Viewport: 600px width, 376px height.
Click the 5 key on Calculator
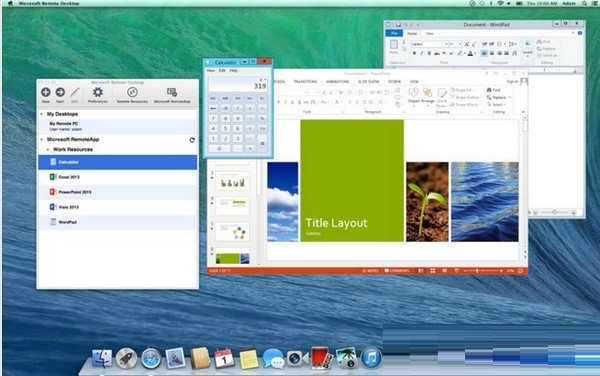[x=225, y=129]
